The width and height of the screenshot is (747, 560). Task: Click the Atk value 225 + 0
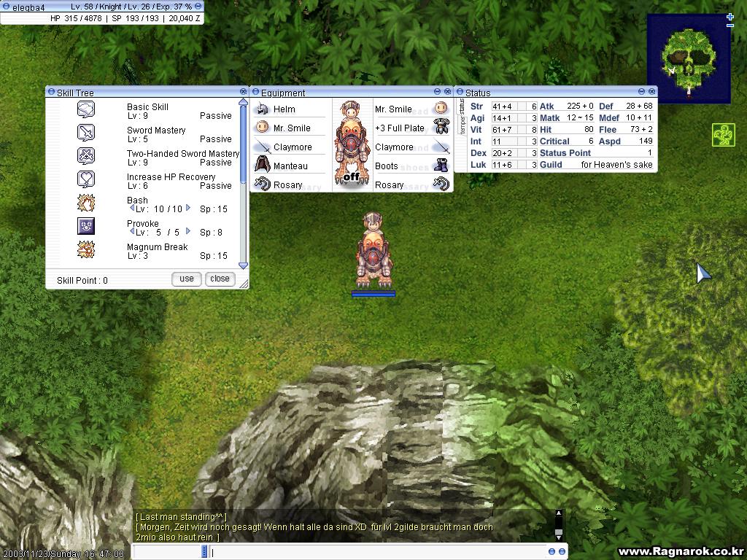(580, 106)
